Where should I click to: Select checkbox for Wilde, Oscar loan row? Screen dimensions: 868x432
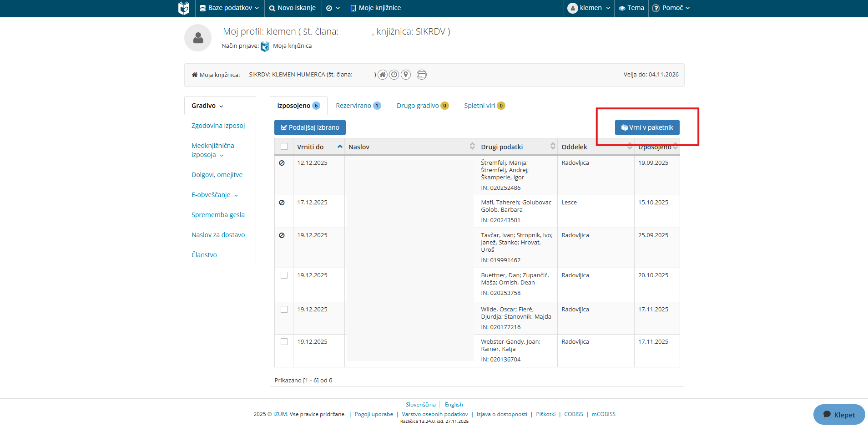tap(284, 310)
